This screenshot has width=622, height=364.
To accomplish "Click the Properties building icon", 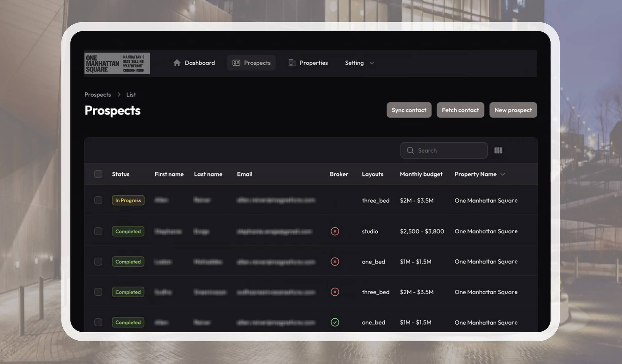I will (x=292, y=63).
